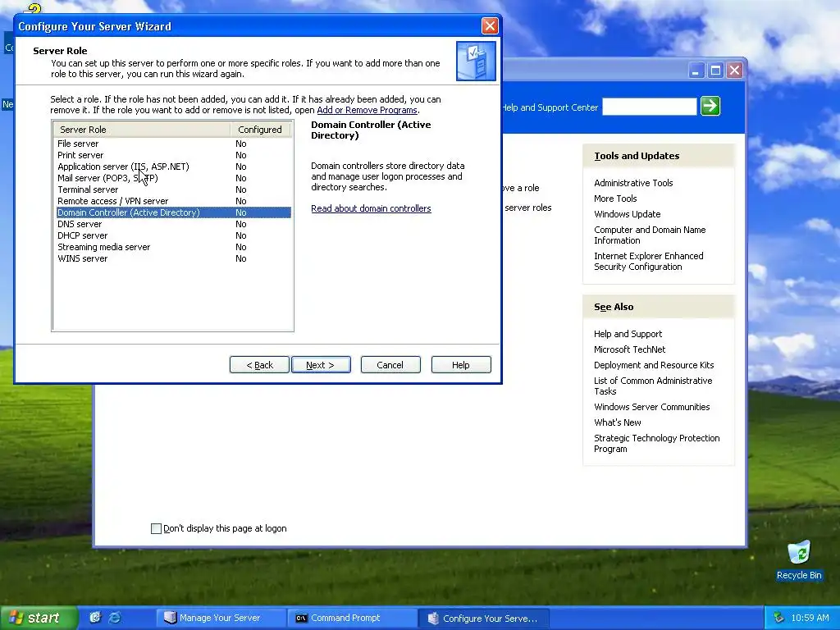The image size is (840, 630).
Task: Open the Add or Remove Programs link
Action: coord(367,110)
